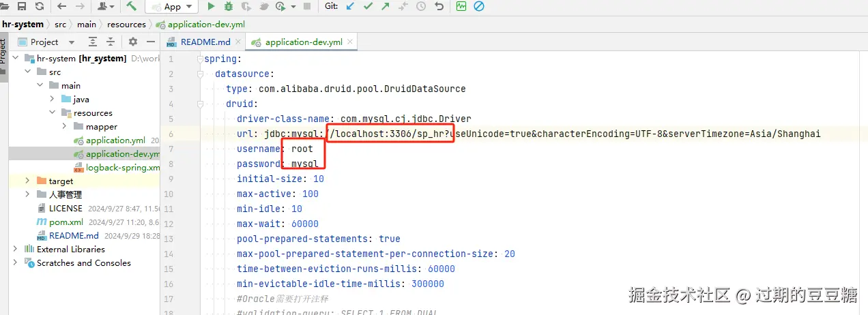The width and height of the screenshot is (868, 315).
Task: Expand the java folder in project tree
Action: pos(52,99)
